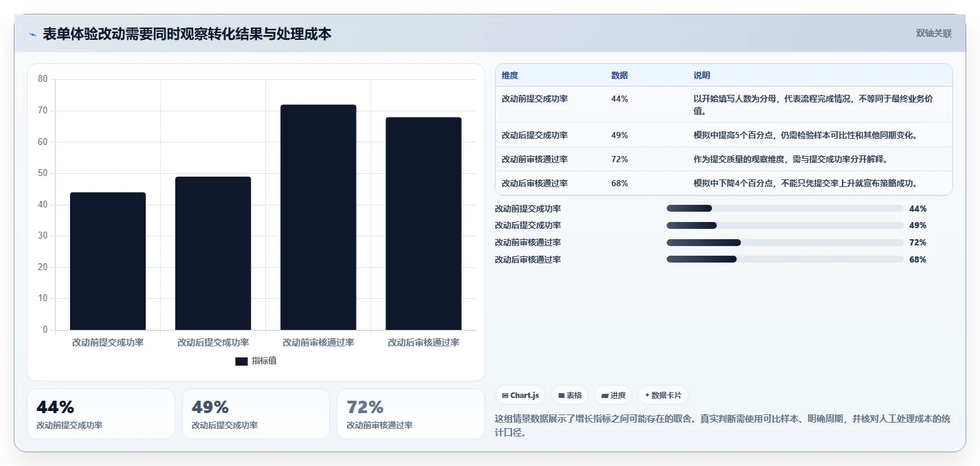Click the 指标值 legend label
The width and height of the screenshot is (980, 466).
264,361
